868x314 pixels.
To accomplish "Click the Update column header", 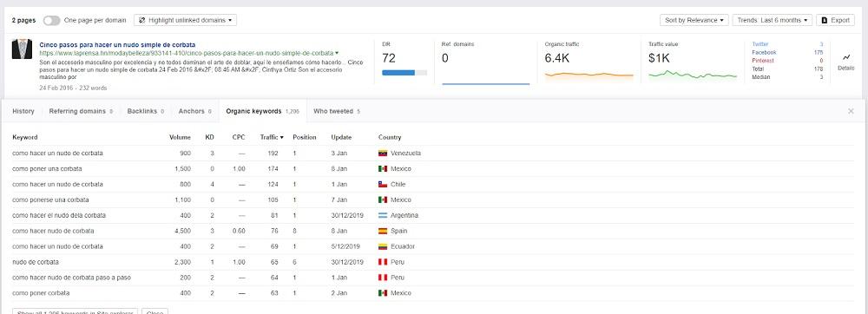I will (341, 137).
